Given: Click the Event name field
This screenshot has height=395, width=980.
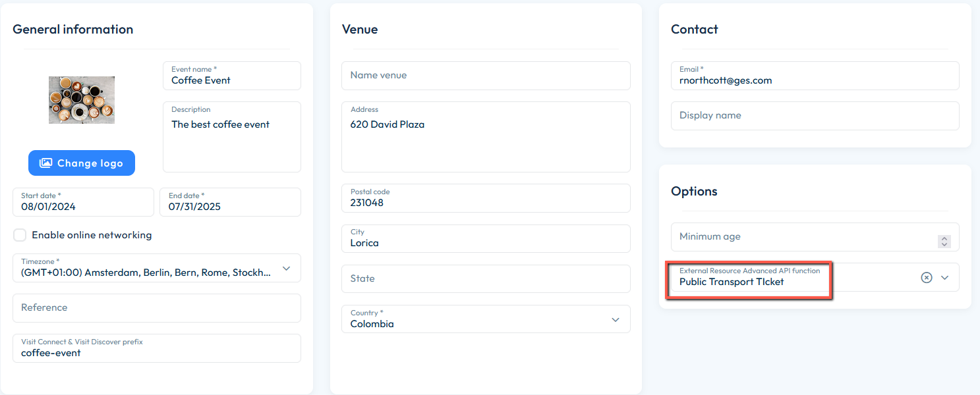Looking at the screenshot, I should tap(231, 80).
